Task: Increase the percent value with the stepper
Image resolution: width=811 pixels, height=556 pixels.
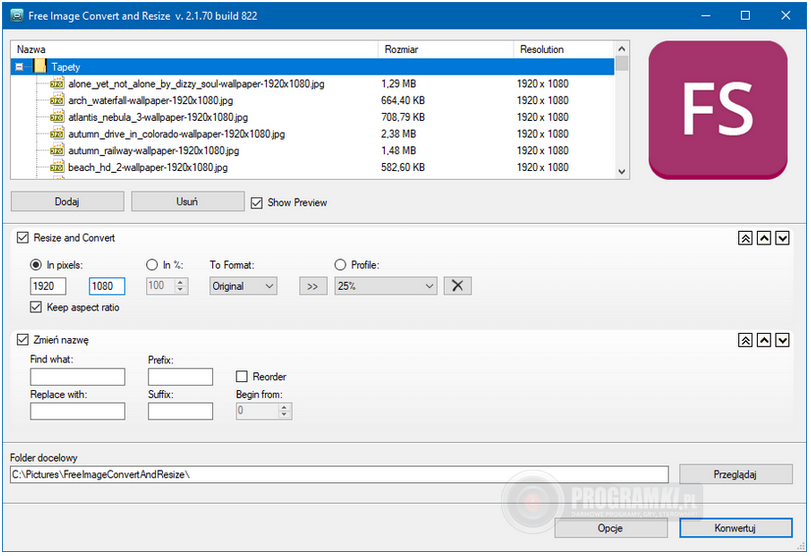Action: (181, 282)
